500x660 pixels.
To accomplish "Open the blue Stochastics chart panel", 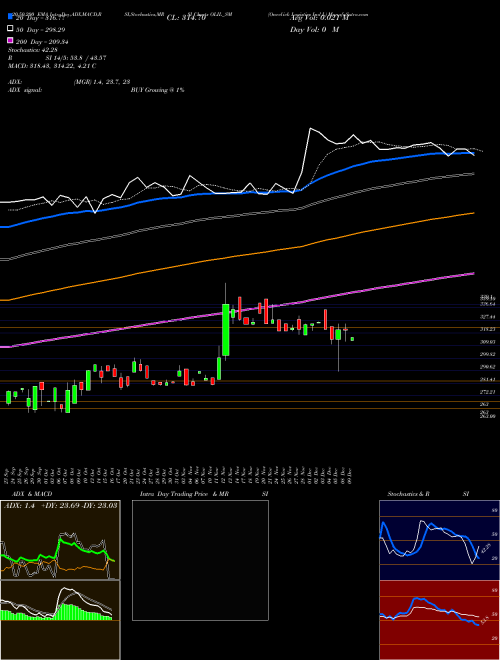I will pos(439,540).
